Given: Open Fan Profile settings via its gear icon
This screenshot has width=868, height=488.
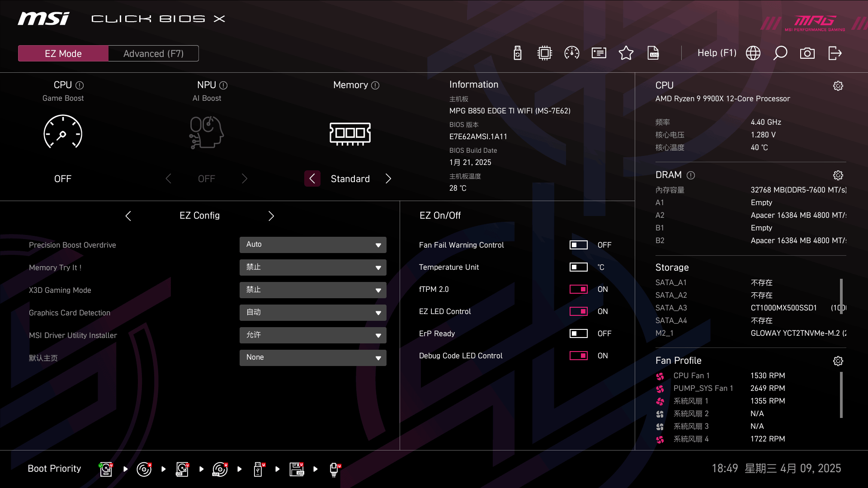Looking at the screenshot, I should [839, 361].
